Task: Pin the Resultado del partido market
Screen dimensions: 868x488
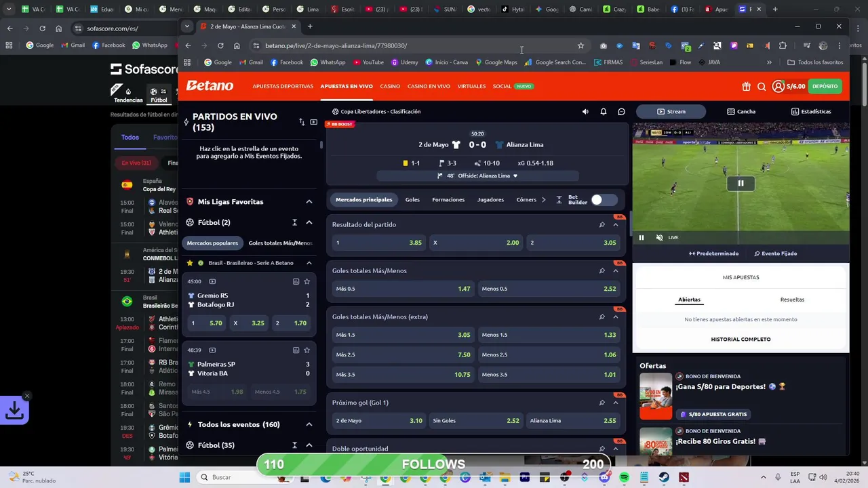Action: 601,224
